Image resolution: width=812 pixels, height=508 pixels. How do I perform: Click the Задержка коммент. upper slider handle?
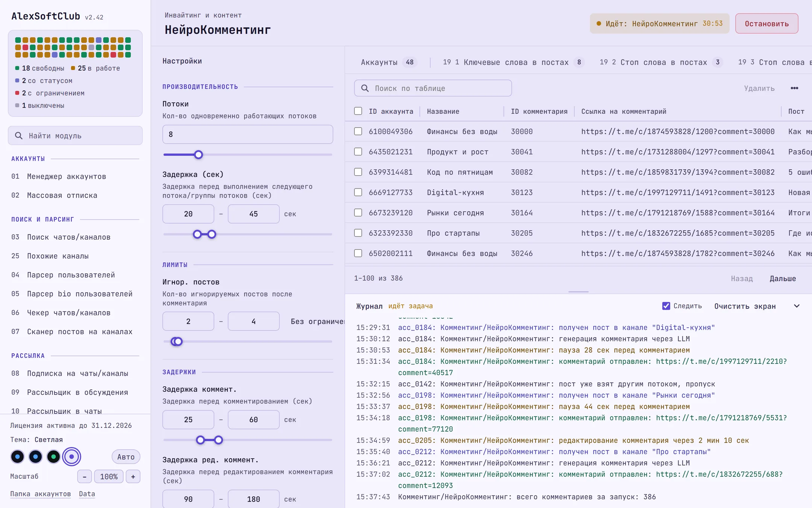point(218,440)
